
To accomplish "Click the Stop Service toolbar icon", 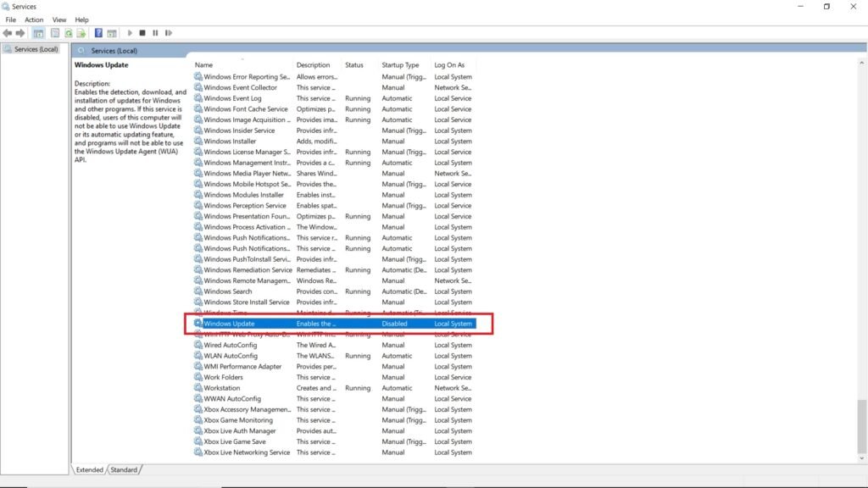I will click(143, 33).
